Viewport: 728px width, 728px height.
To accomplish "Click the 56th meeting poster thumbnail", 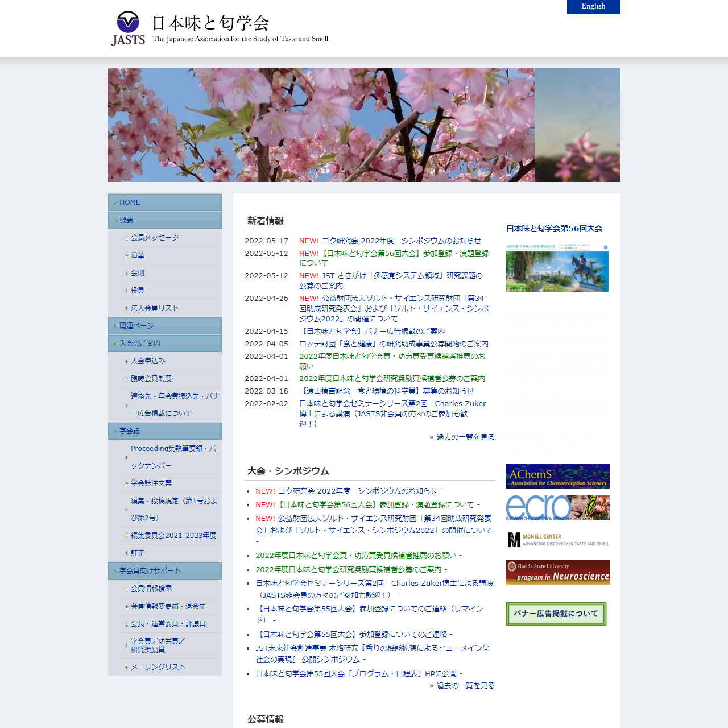I will [557, 268].
